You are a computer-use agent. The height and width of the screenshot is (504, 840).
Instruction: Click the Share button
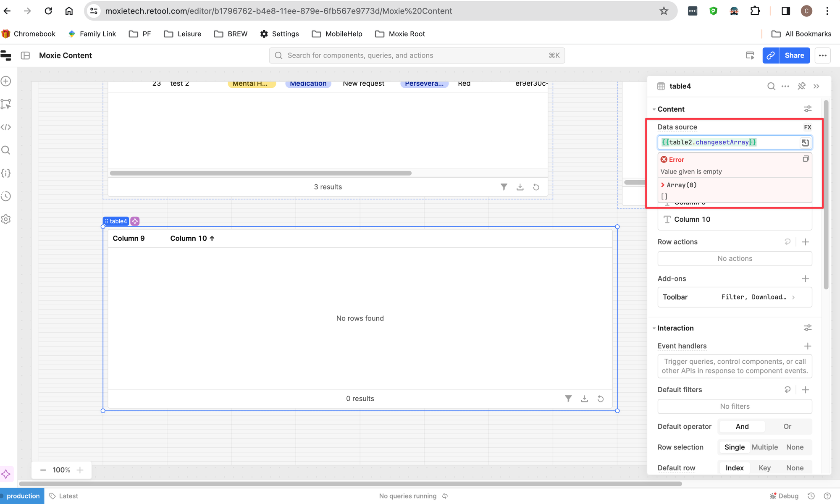pos(794,55)
